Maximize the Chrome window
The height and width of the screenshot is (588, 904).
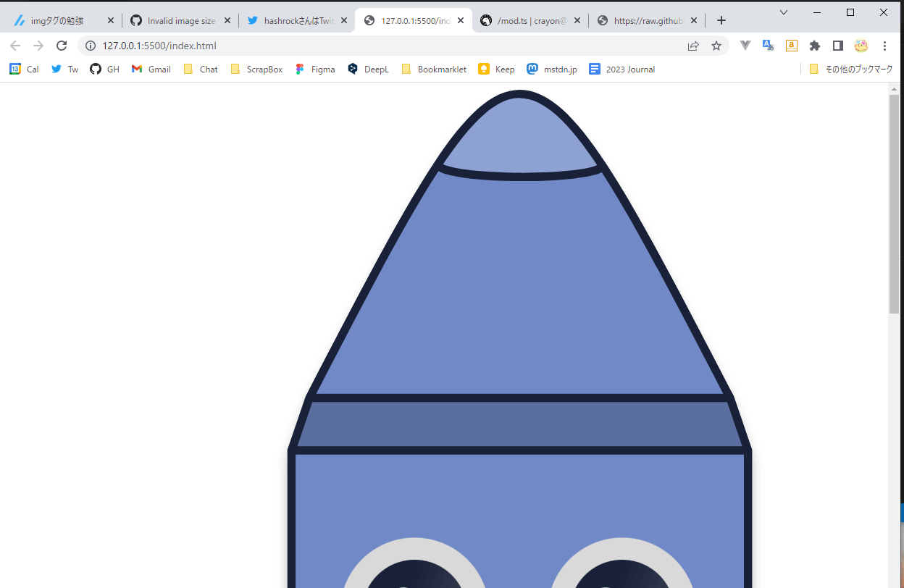[x=850, y=12]
